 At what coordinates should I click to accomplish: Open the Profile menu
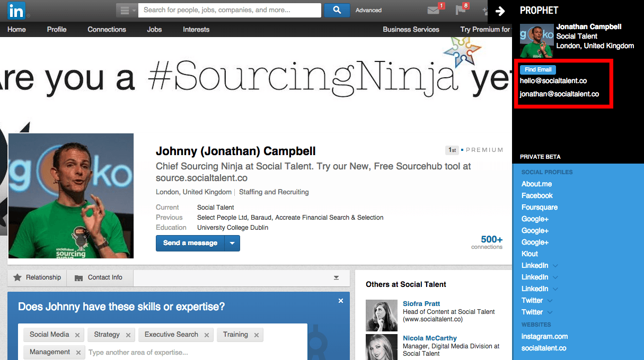click(57, 29)
